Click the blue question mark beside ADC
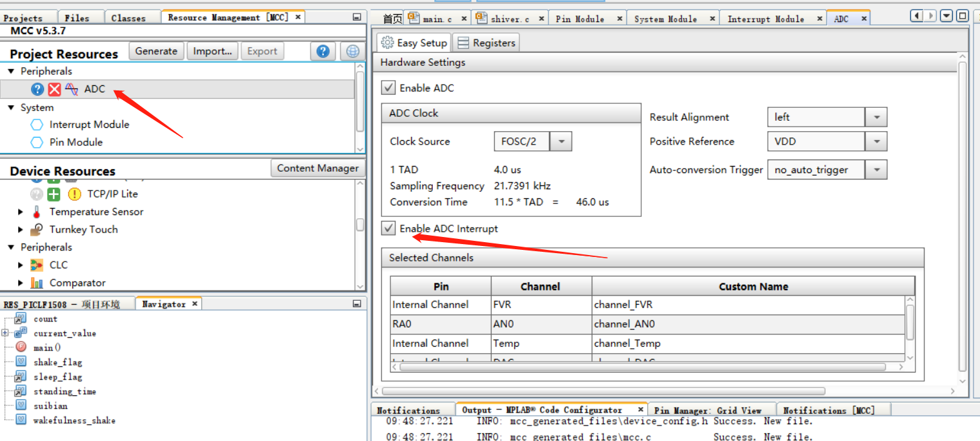 pos(38,88)
